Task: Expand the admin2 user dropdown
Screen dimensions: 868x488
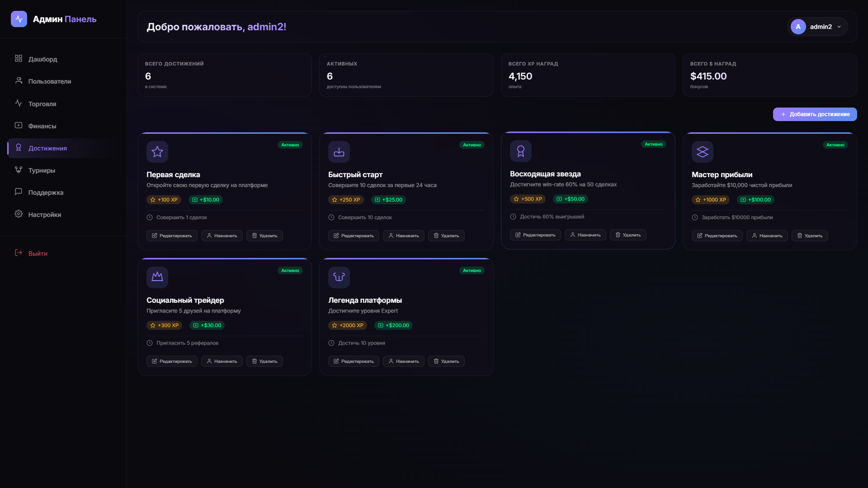Action: tap(817, 27)
